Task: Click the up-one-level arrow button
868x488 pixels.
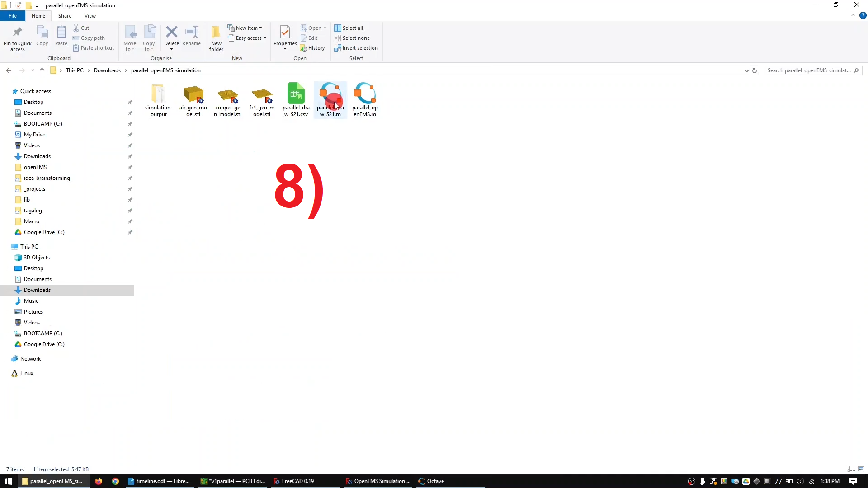Action: point(42,70)
